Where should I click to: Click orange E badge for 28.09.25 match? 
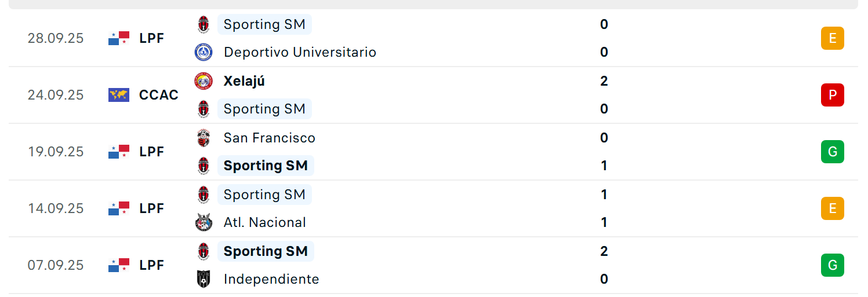833,38
